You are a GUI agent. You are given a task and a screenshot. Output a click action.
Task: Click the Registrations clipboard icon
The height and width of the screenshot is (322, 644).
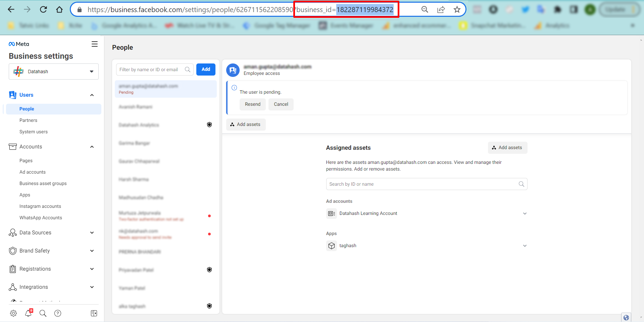(x=13, y=269)
